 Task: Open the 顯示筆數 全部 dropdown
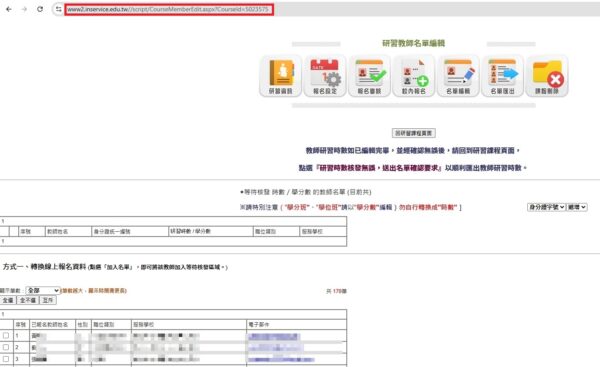[x=43, y=290]
